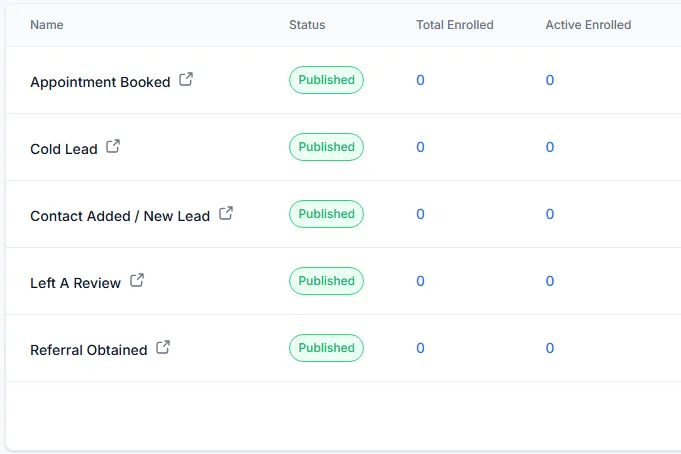Open Appointment Booked in new tab icon
The width and height of the screenshot is (681, 454).
[186, 80]
